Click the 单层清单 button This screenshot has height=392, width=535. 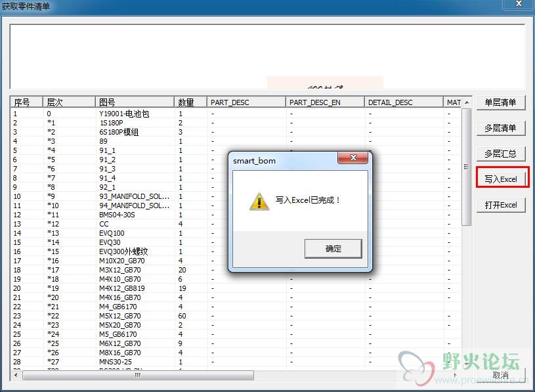[x=501, y=102]
